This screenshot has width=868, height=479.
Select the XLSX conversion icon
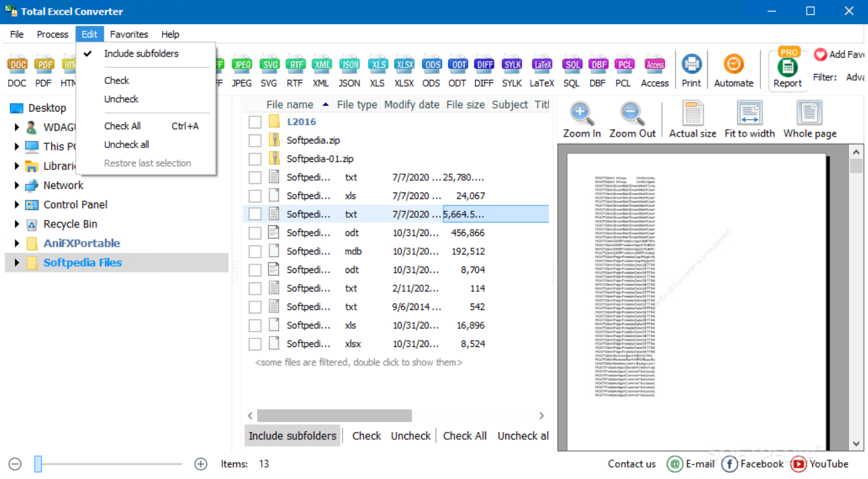[404, 71]
